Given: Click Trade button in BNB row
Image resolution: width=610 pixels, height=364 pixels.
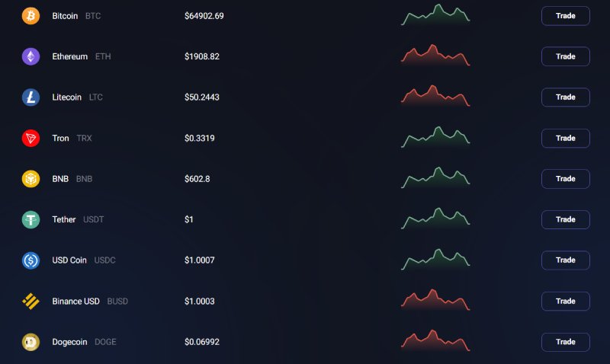Looking at the screenshot, I should [565, 179].
